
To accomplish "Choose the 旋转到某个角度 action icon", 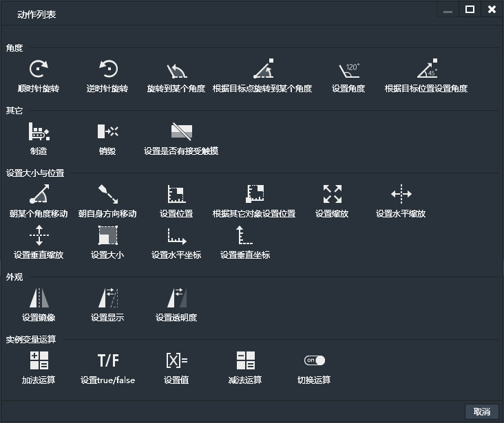I will click(176, 69).
